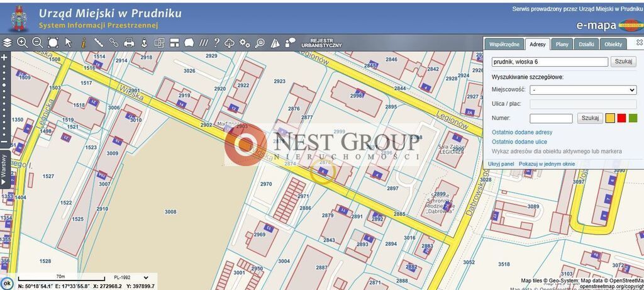The width and height of the screenshot is (644, 290).
Task: Switch to the Współrzędne tab
Action: click(504, 45)
